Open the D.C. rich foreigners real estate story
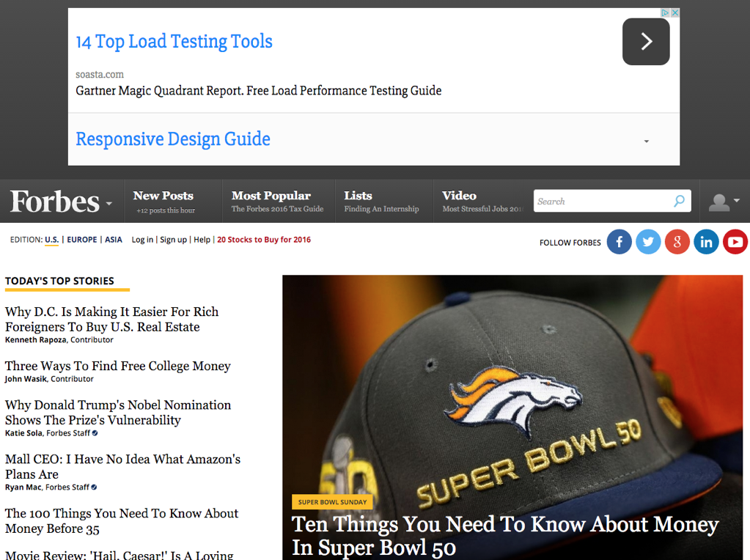 (111, 319)
